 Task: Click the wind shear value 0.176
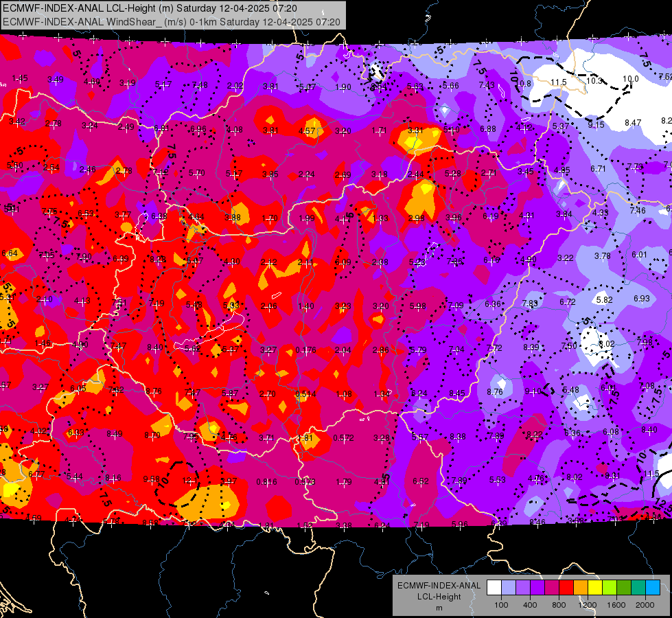[305, 350]
